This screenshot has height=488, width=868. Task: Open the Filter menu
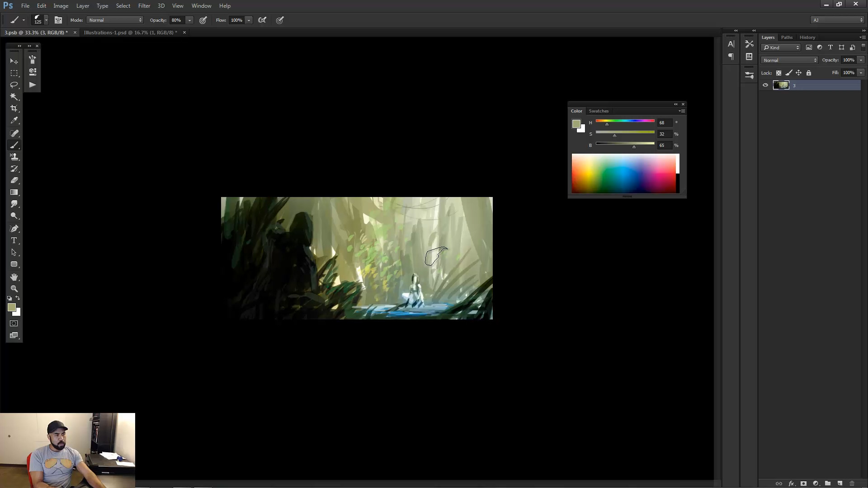[x=144, y=6]
